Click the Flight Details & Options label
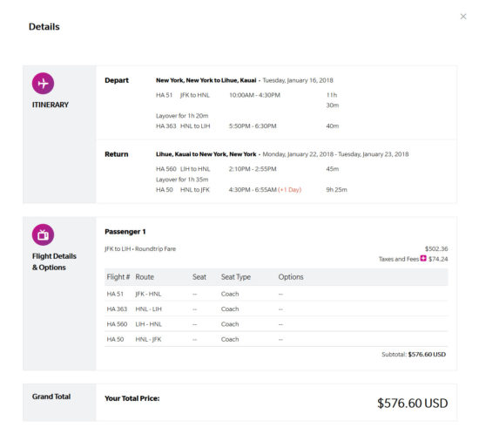The height and width of the screenshot is (448, 479). (x=54, y=261)
